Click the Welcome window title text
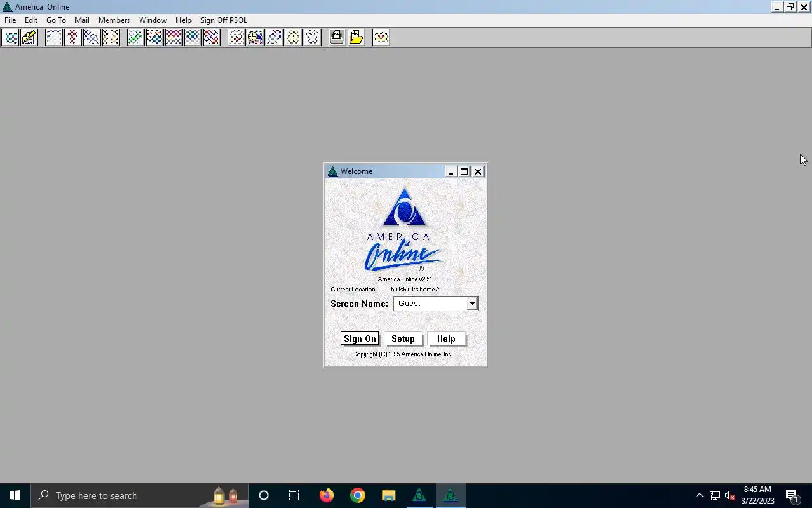The image size is (812, 508). click(x=357, y=171)
